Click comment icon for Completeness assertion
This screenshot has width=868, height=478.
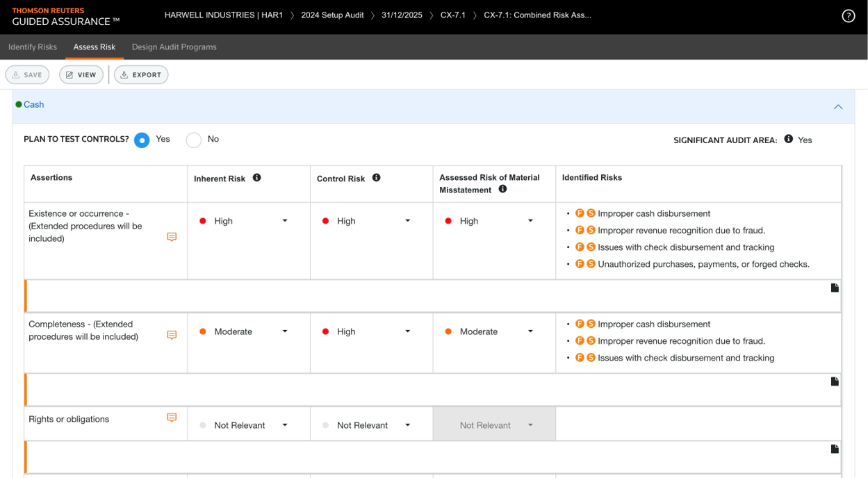coord(172,335)
